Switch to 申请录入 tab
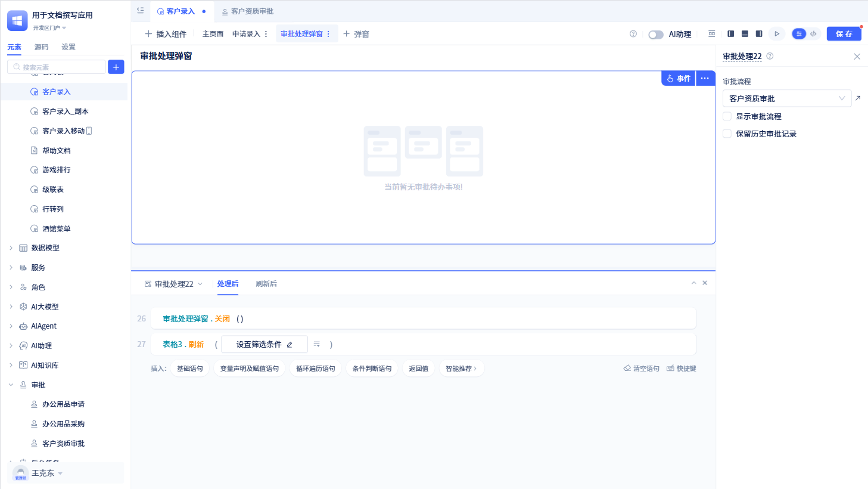Viewport: 868px width, 489px height. 246,34
